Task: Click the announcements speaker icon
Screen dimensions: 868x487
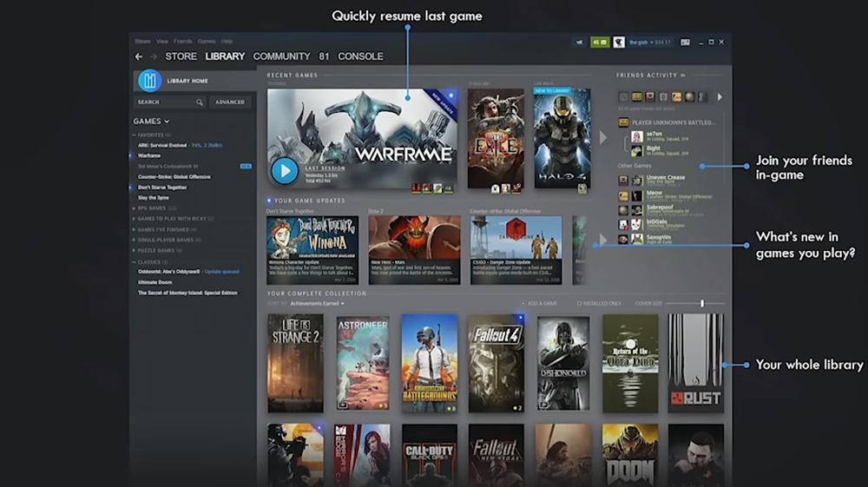Action: [579, 42]
